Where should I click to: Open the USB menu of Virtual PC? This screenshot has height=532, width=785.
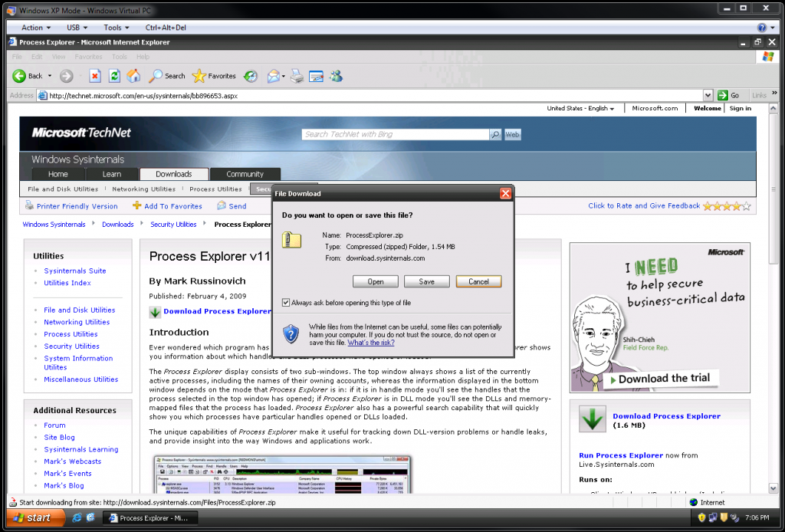tap(77, 28)
